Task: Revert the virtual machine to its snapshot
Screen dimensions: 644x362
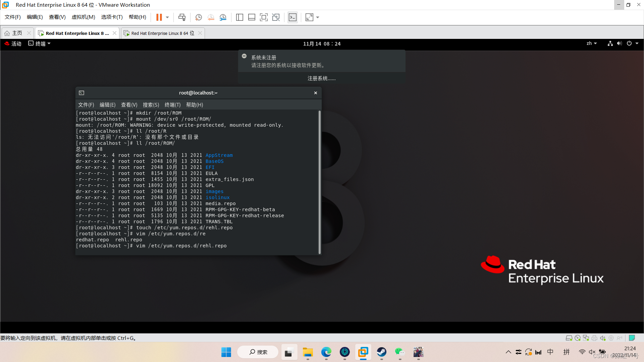Action: click(211, 17)
